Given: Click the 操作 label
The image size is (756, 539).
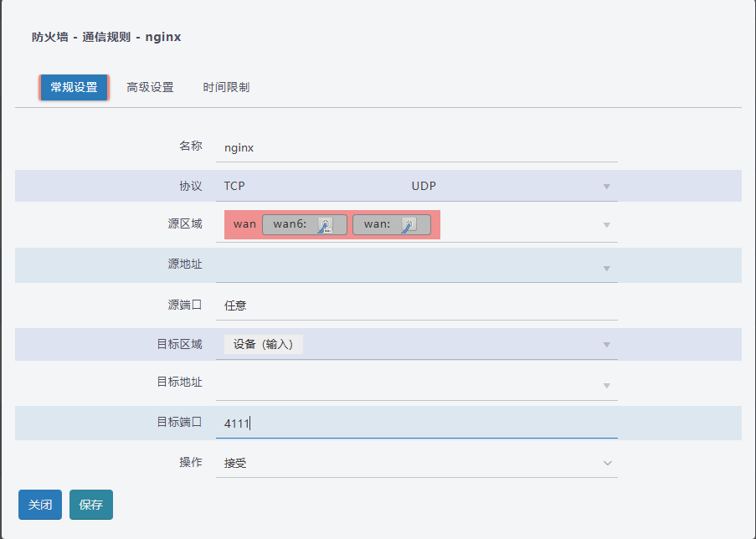Looking at the screenshot, I should click(x=190, y=462).
